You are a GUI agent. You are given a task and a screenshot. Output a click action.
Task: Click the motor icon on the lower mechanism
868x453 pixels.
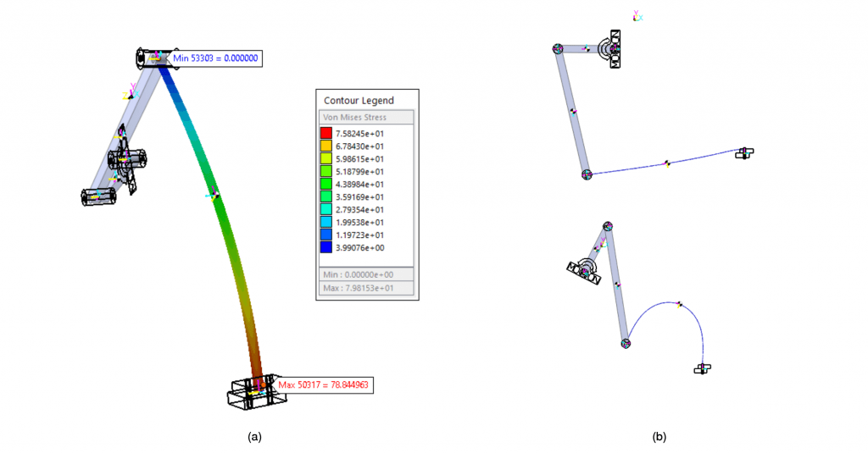pyautogui.click(x=584, y=271)
